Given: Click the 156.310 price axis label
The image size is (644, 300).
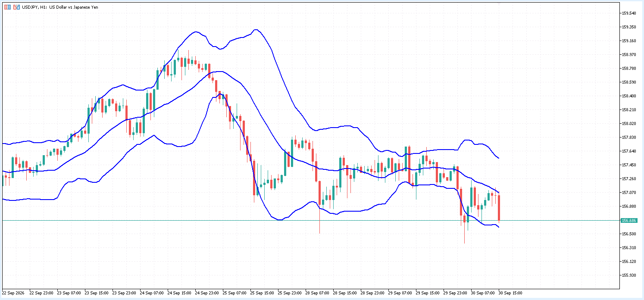Looking at the screenshot, I should pyautogui.click(x=629, y=248).
